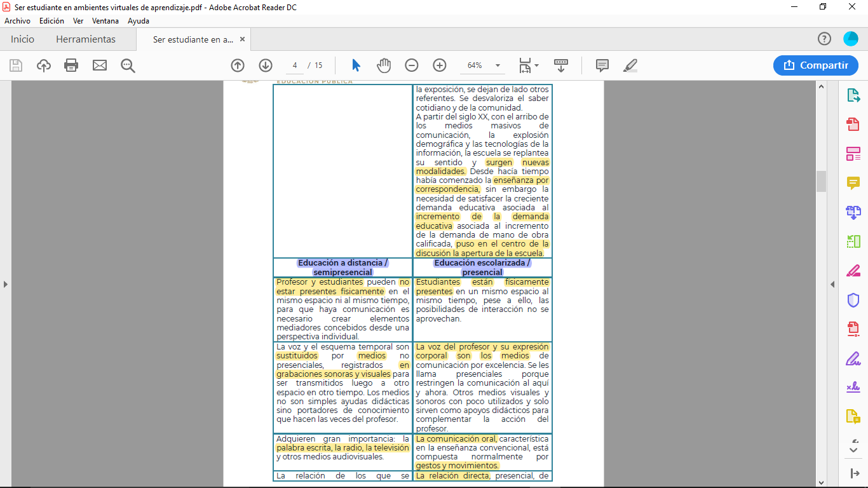Open the Find text search icon

(128, 65)
